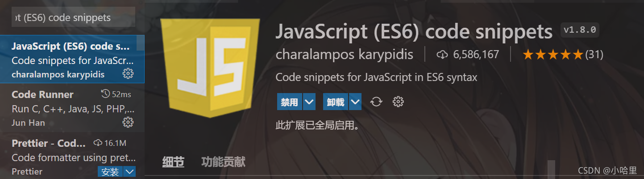
Task: Click the five-star rating icons
Action: click(x=553, y=55)
